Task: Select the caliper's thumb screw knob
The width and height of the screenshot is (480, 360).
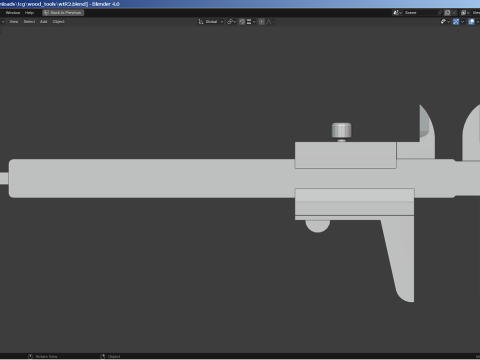Action: pyautogui.click(x=341, y=130)
